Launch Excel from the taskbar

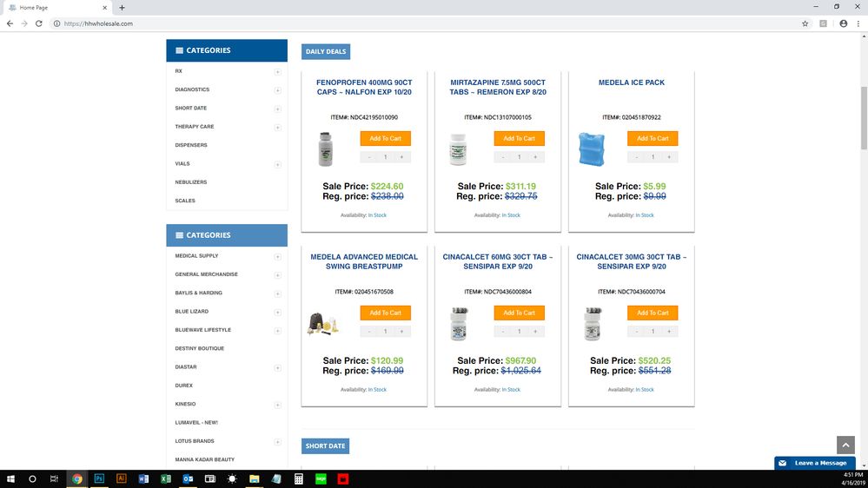point(165,478)
